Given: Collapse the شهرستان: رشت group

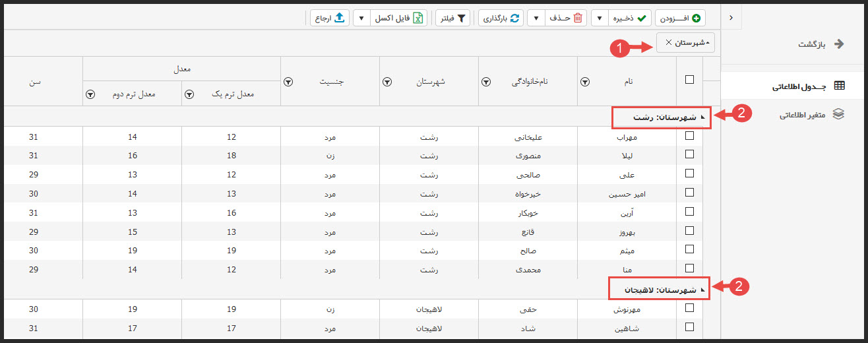Looking at the screenshot, I should click(702, 117).
